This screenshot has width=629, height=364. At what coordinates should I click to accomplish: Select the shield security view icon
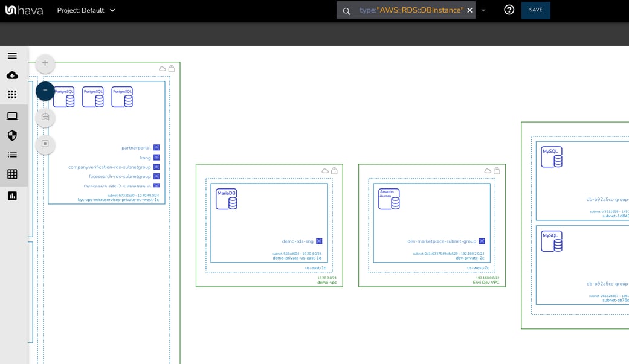(x=13, y=135)
